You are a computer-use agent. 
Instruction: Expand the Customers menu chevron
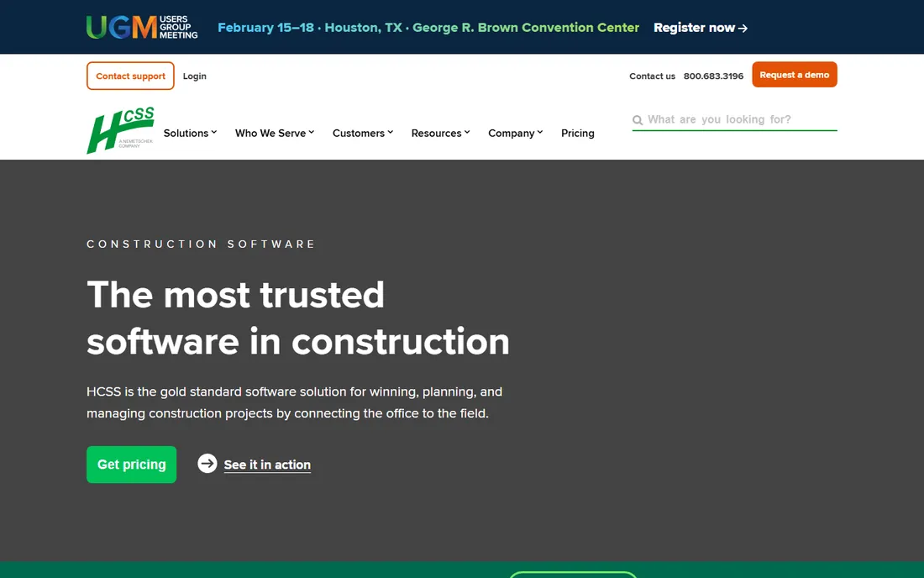pyautogui.click(x=390, y=132)
